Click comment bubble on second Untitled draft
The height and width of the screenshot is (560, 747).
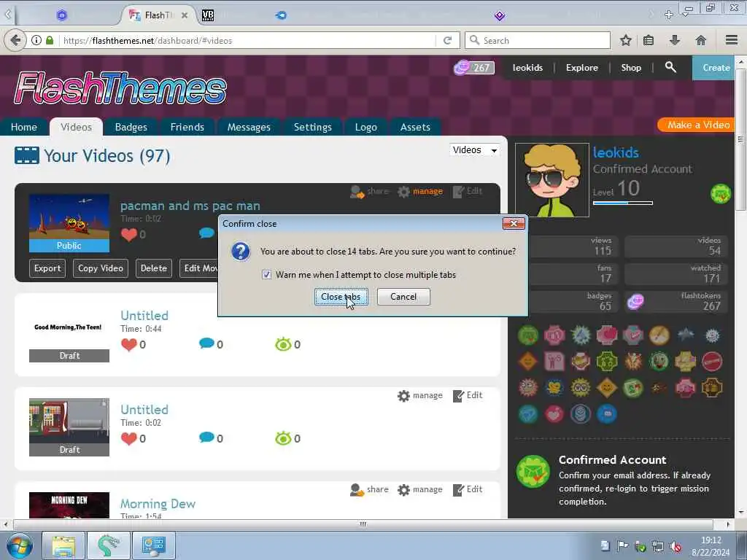(206, 437)
